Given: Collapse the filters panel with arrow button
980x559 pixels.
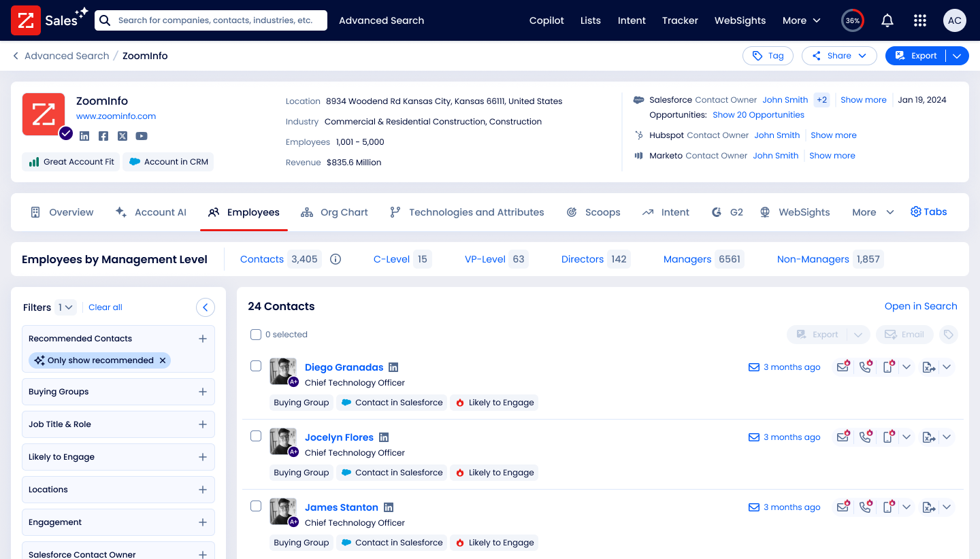Looking at the screenshot, I should [206, 307].
